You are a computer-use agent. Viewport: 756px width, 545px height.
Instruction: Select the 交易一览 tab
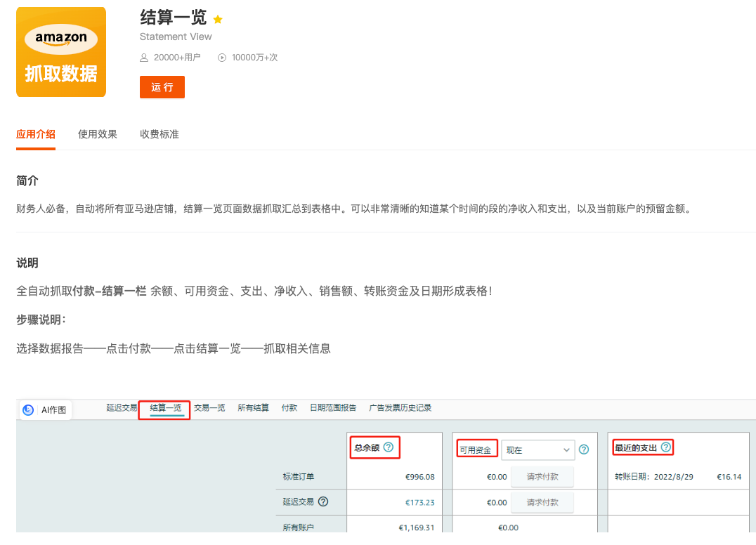209,407
